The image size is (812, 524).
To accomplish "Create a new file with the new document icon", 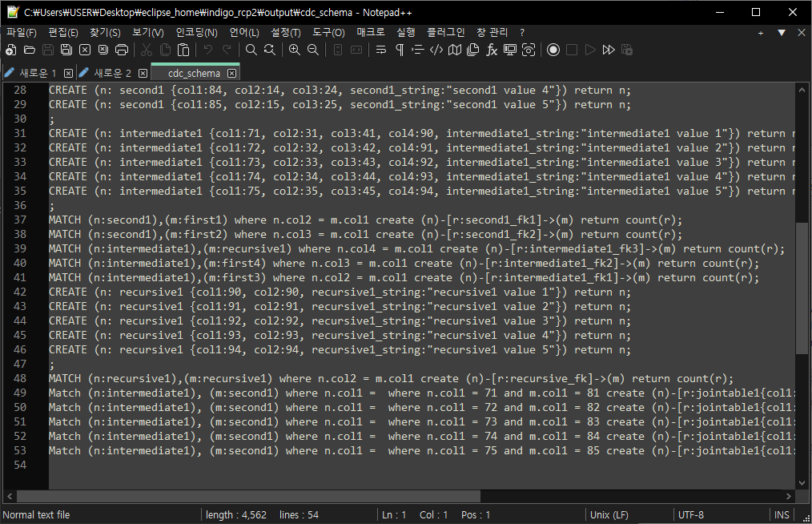I will [10, 50].
